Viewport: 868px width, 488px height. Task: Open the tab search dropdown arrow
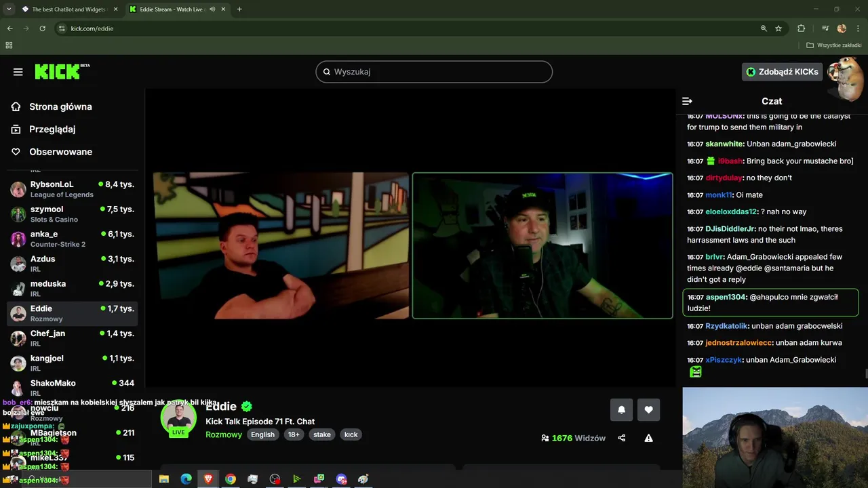tap(9, 9)
